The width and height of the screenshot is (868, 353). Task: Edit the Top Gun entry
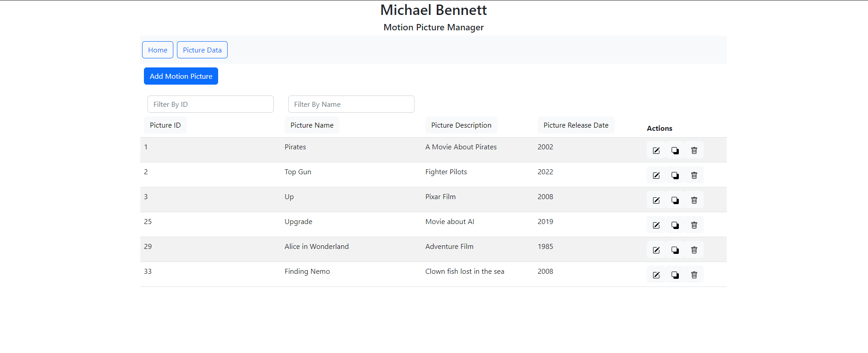pos(656,176)
